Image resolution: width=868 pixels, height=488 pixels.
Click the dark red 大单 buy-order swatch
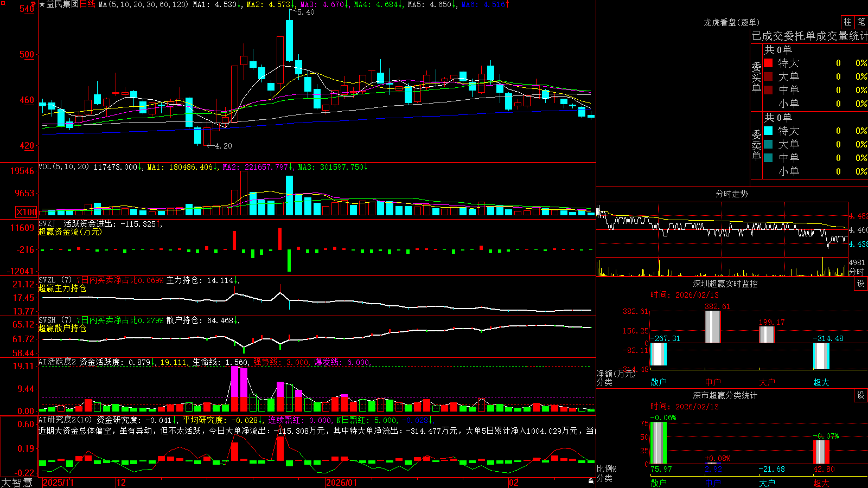tap(768, 76)
